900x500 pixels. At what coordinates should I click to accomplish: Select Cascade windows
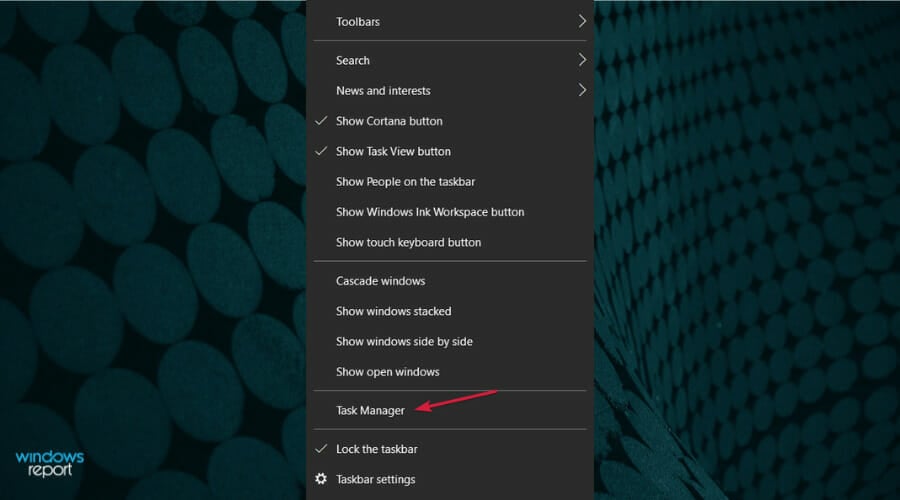450,281
